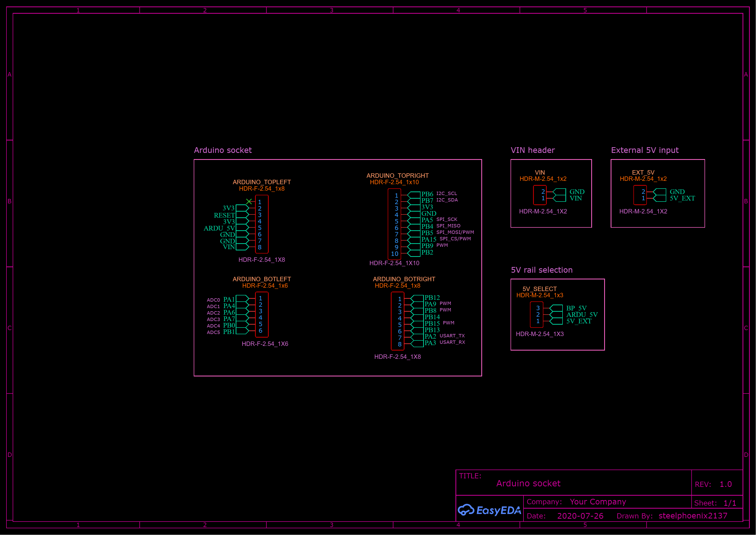Select the ARDUINO_TOPLEFT designator label
This screenshot has width=756, height=535.
pos(262,182)
